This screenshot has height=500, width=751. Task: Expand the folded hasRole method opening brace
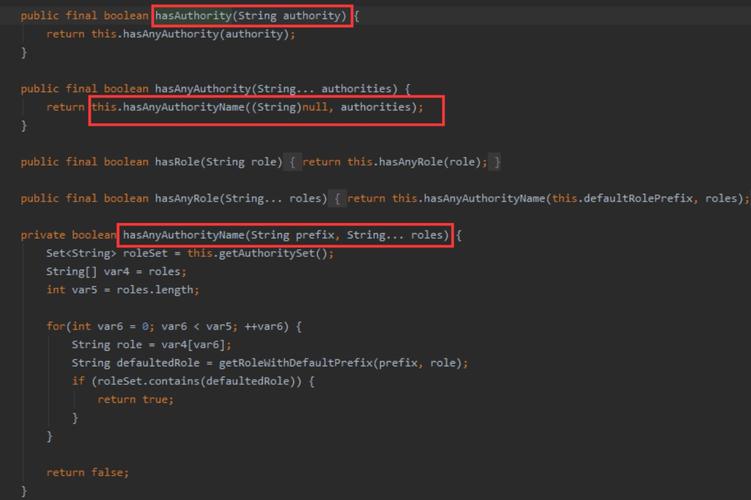(x=292, y=162)
